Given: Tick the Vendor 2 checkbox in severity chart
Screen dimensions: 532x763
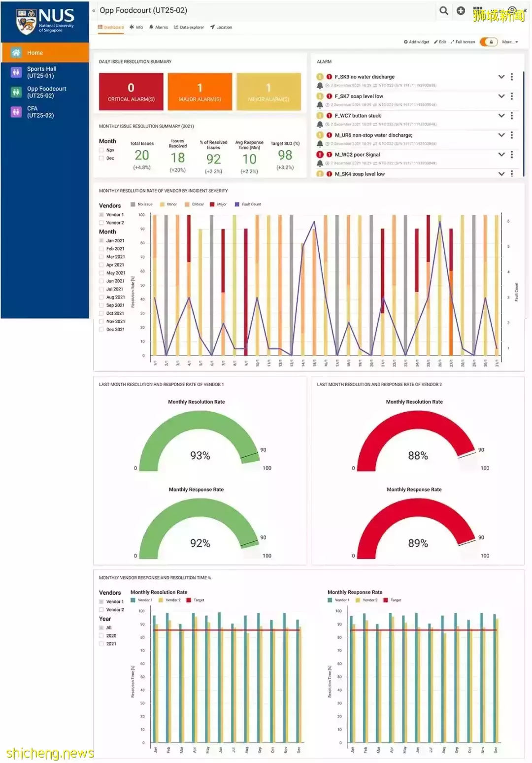Looking at the screenshot, I should [x=101, y=223].
